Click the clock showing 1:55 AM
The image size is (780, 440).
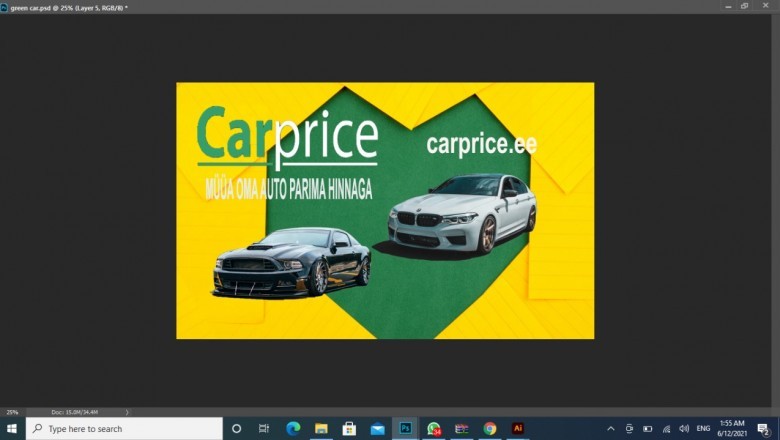(731, 428)
